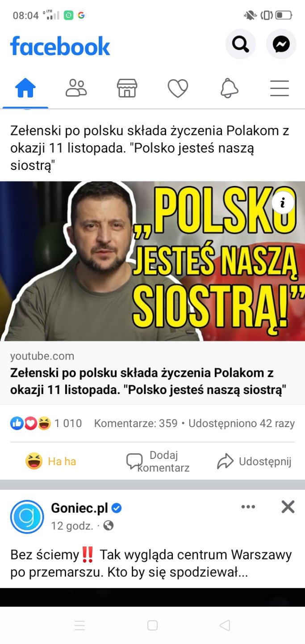The height and width of the screenshot is (644, 305).
Task: Toggle the Ha ha reaction button
Action: pos(50,461)
